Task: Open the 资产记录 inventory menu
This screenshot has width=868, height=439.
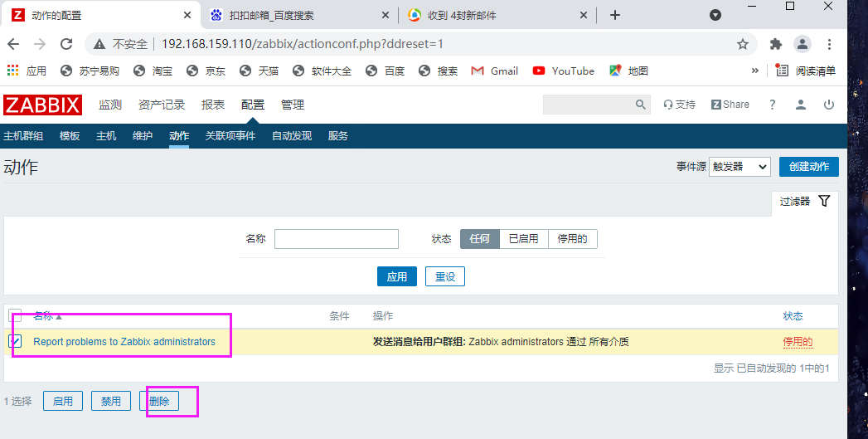Action: tap(162, 105)
